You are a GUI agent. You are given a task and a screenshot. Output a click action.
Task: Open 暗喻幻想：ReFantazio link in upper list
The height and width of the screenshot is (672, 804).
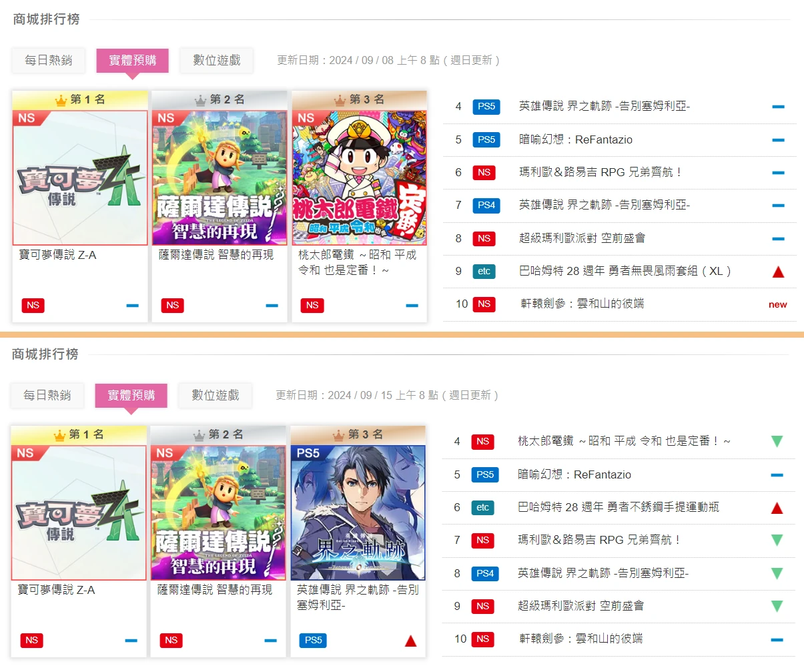point(576,139)
